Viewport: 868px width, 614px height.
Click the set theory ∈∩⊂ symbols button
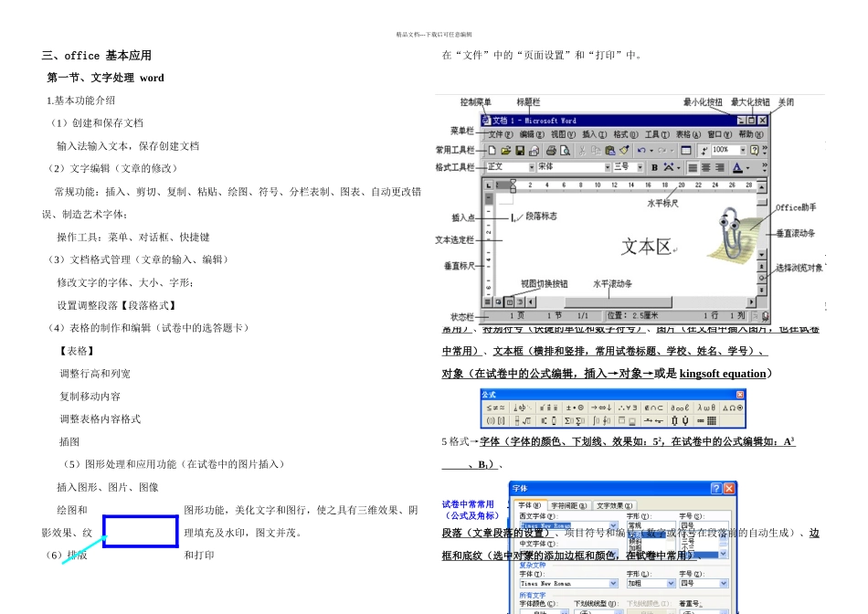[x=653, y=408]
